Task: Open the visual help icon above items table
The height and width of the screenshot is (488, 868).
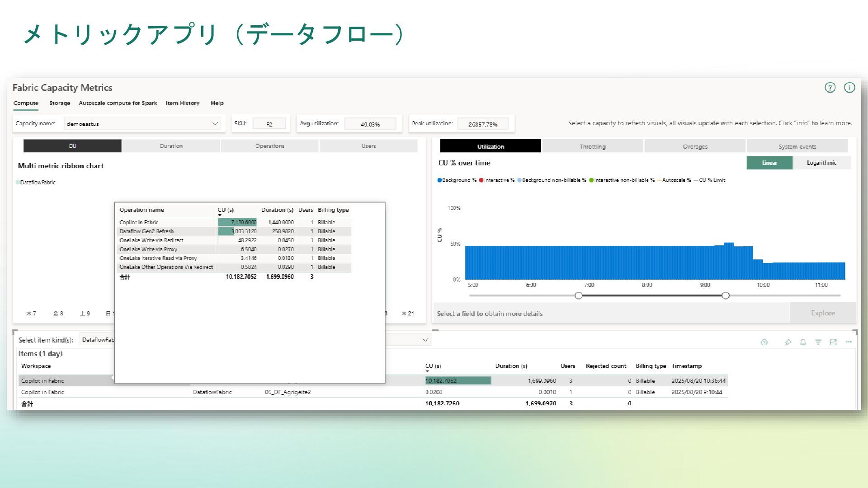Action: tap(764, 343)
